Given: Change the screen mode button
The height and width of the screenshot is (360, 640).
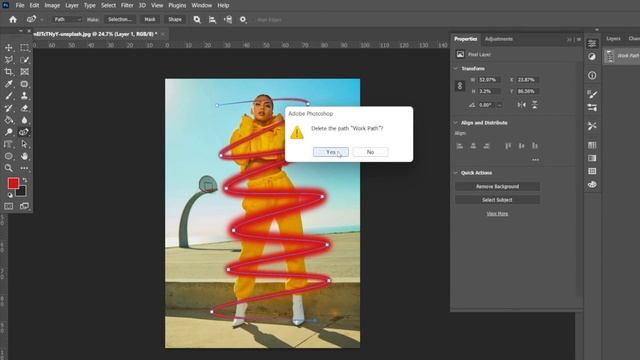Looking at the screenshot, I should 24,206.
